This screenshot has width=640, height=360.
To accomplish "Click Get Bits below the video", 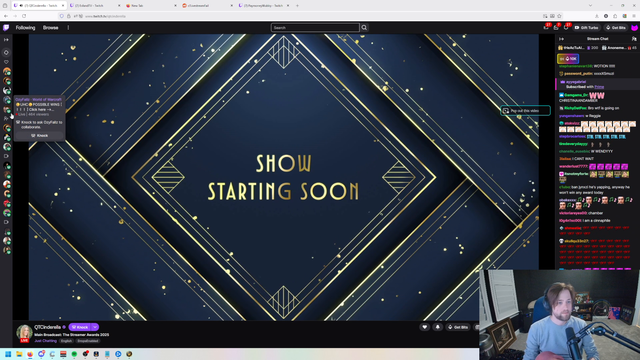I will pyautogui.click(x=458, y=327).
